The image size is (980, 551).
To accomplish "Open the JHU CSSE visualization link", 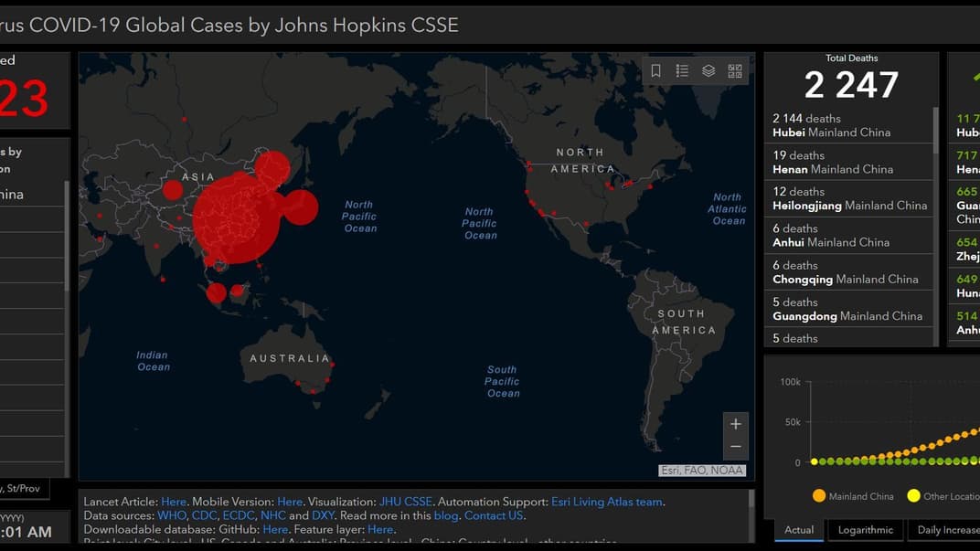I will click(405, 502).
